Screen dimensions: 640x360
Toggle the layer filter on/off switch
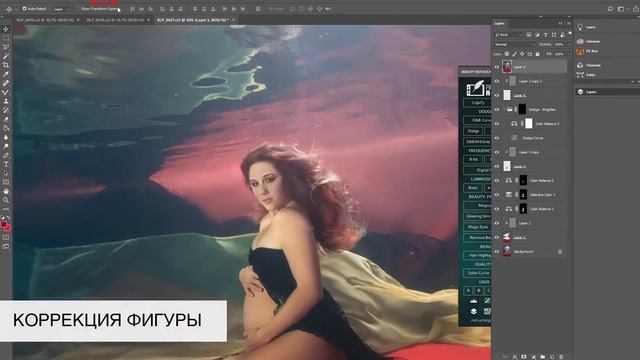[x=569, y=33]
